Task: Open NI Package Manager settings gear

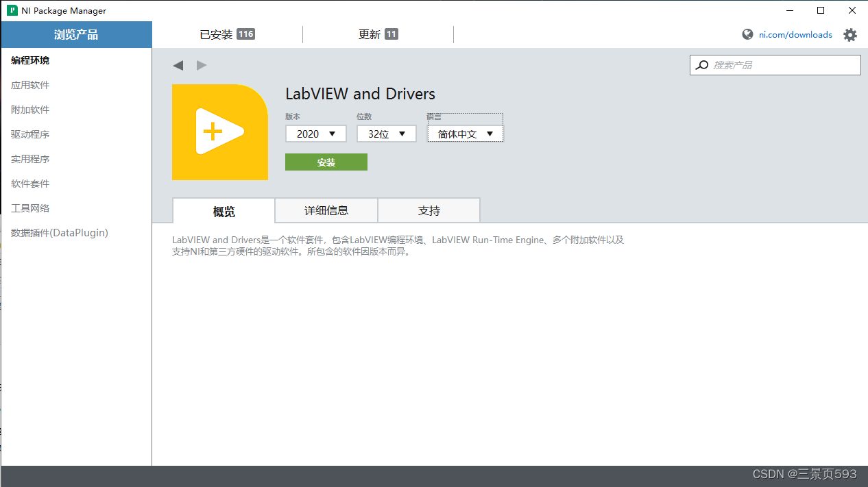Action: pyautogui.click(x=850, y=34)
